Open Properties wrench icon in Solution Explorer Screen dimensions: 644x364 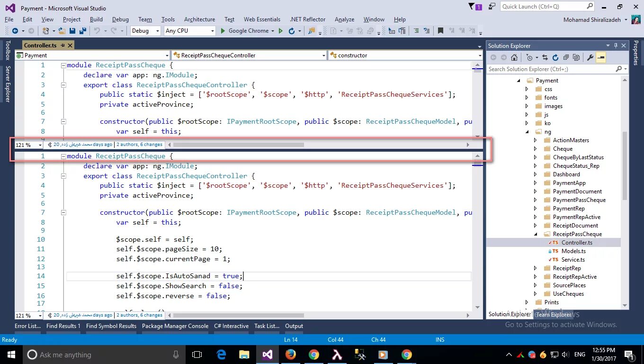(x=590, y=57)
